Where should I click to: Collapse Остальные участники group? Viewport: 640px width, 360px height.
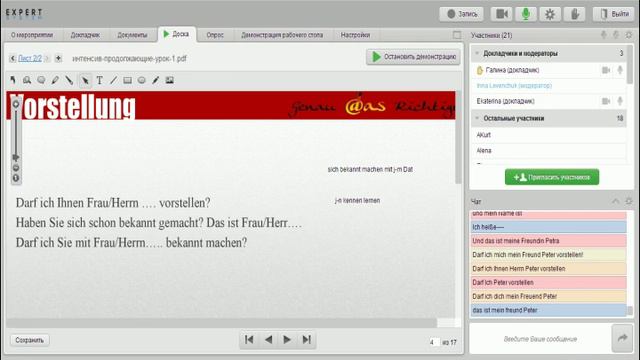477,118
